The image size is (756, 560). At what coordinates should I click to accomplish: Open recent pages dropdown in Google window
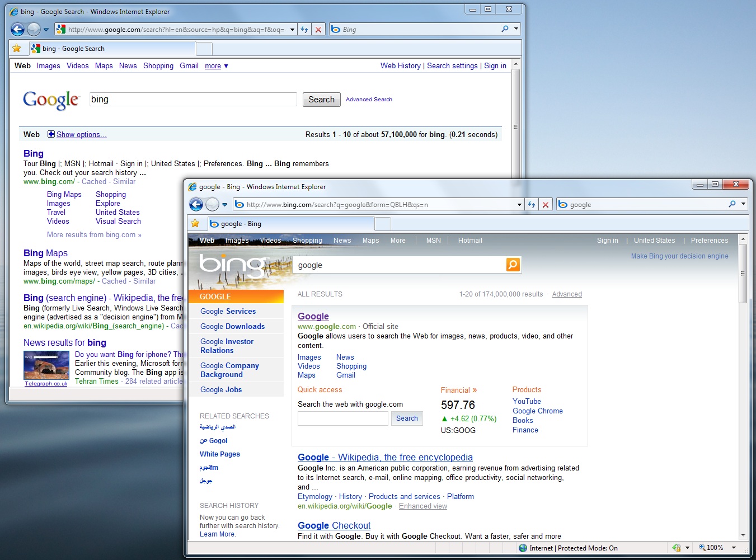click(46, 30)
